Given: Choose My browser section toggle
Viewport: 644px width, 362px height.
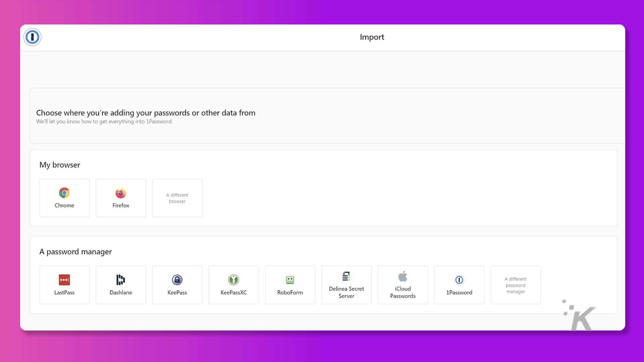Looking at the screenshot, I should pyautogui.click(x=60, y=165).
